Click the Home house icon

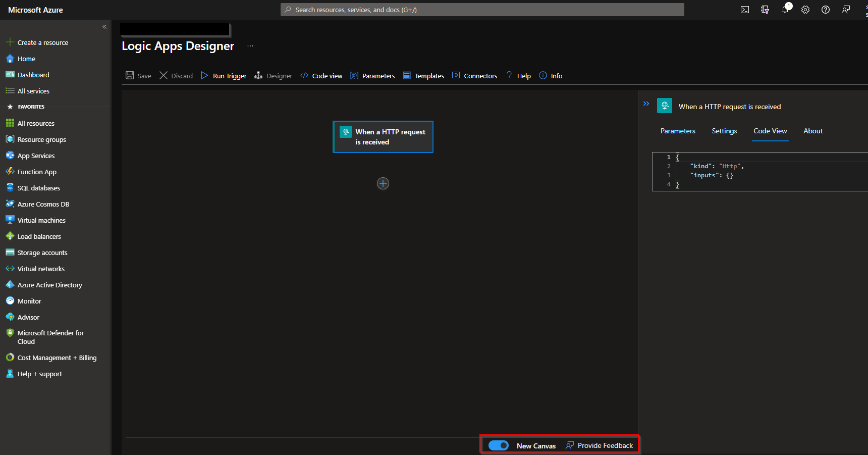(10, 59)
